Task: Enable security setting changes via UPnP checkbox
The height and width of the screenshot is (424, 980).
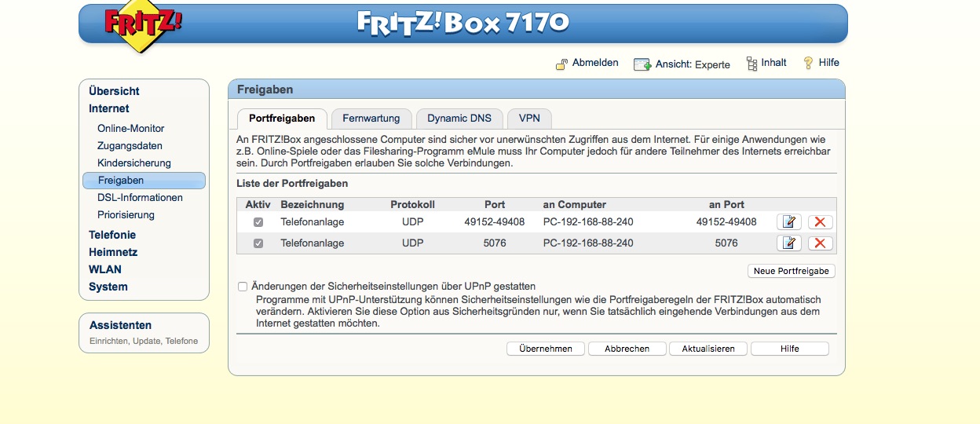Action: (243, 287)
